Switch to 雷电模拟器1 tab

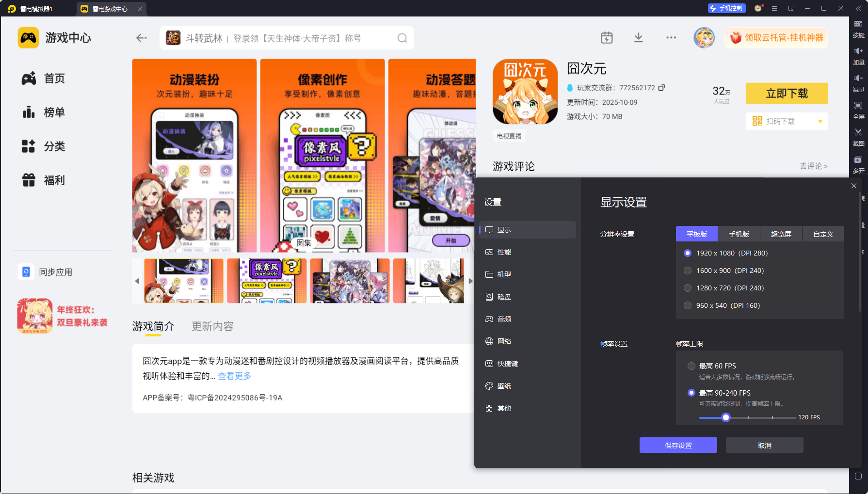tap(31, 9)
